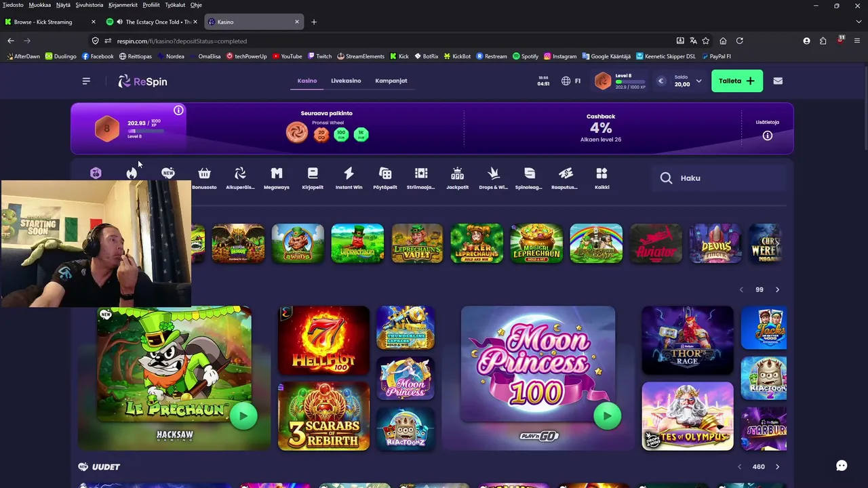
Task: Open the browser account icon
Action: click(806, 41)
